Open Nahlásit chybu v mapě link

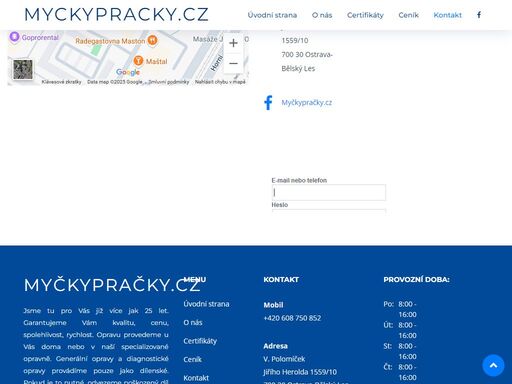pos(220,82)
